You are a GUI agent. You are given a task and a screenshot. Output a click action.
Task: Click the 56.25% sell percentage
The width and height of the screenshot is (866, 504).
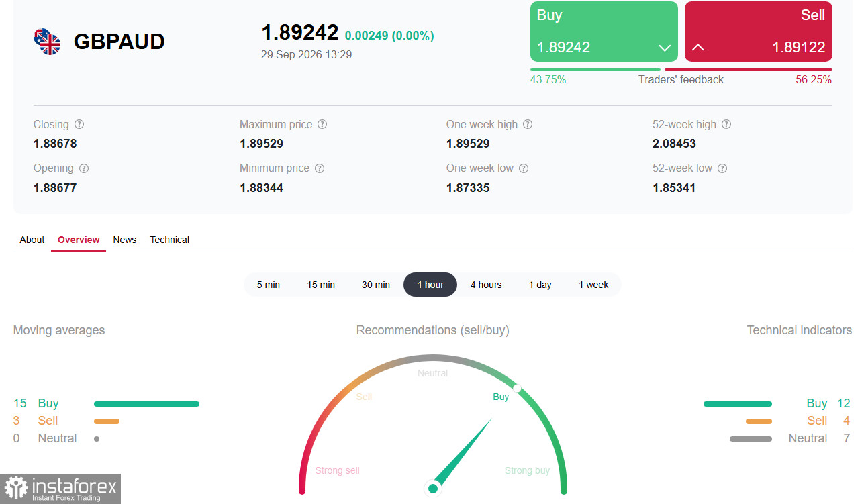pyautogui.click(x=814, y=79)
